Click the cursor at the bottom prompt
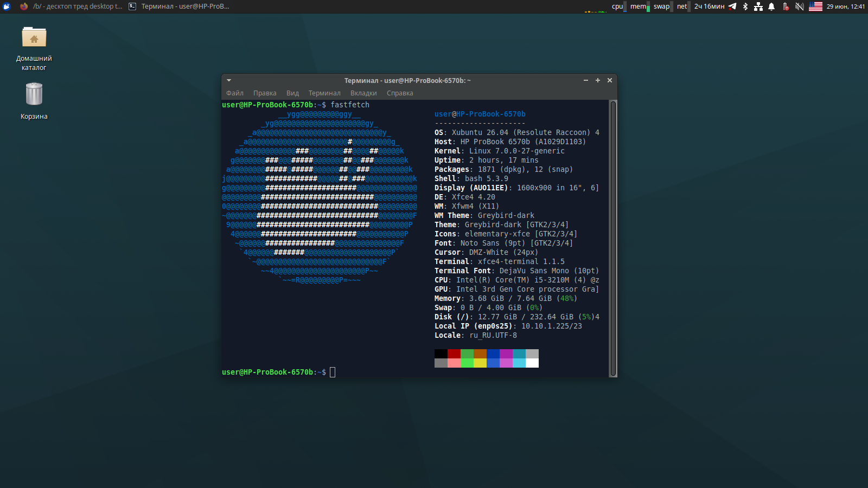This screenshot has height=488, width=868. 333,372
